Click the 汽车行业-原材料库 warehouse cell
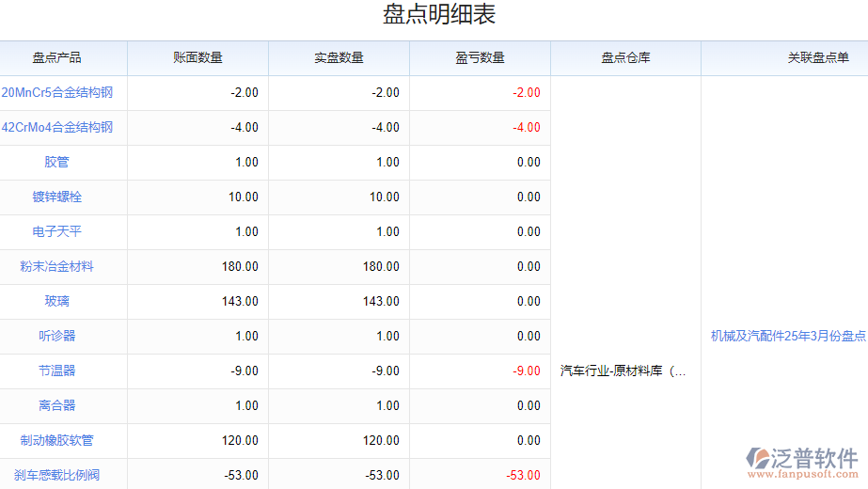The image size is (868, 489). tap(623, 371)
